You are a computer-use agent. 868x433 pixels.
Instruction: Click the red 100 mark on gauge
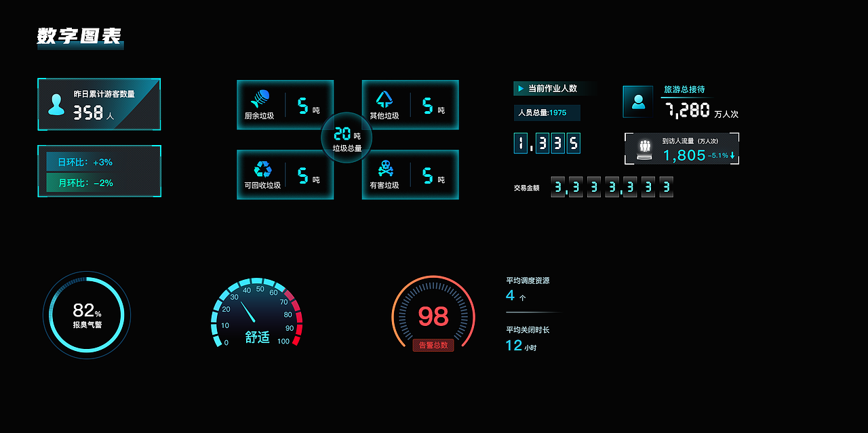pos(283,342)
